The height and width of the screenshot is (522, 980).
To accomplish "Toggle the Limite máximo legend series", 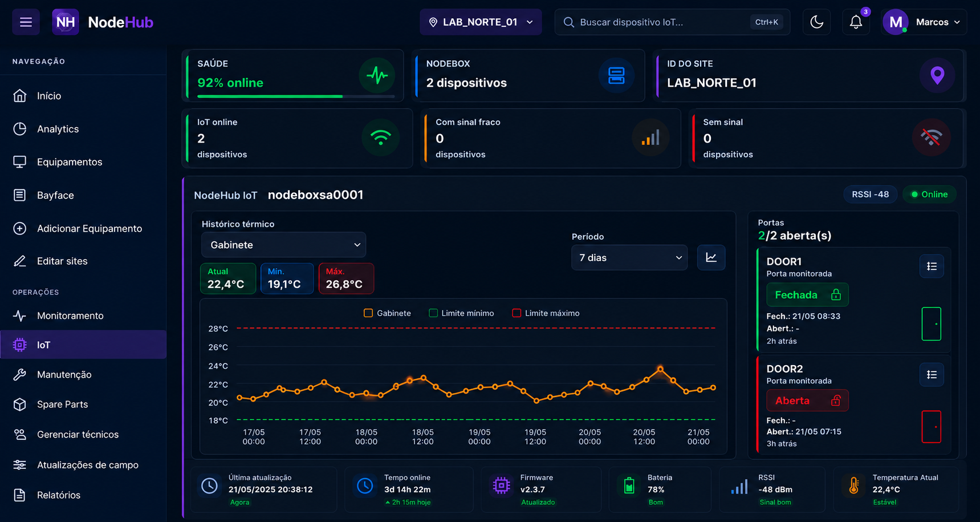I will click(546, 313).
